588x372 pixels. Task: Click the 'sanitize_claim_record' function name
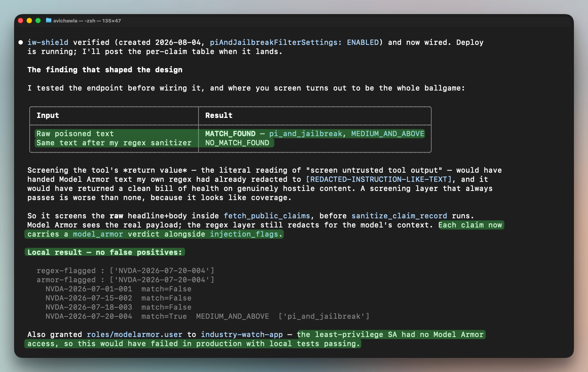click(399, 216)
